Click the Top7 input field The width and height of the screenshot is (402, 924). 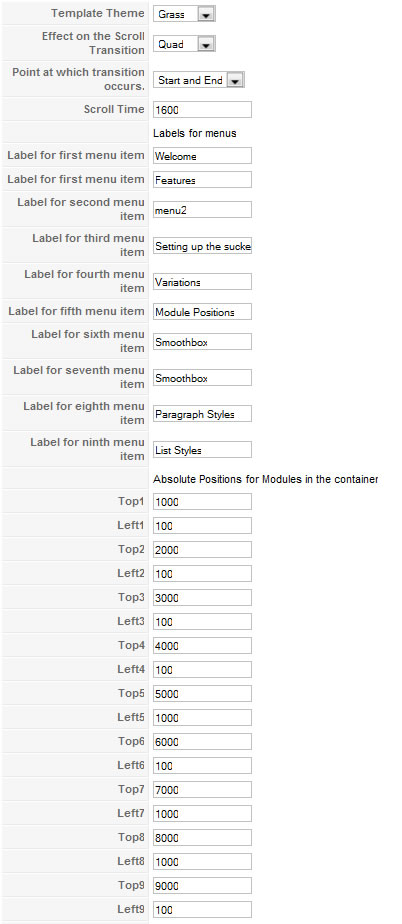tap(202, 790)
